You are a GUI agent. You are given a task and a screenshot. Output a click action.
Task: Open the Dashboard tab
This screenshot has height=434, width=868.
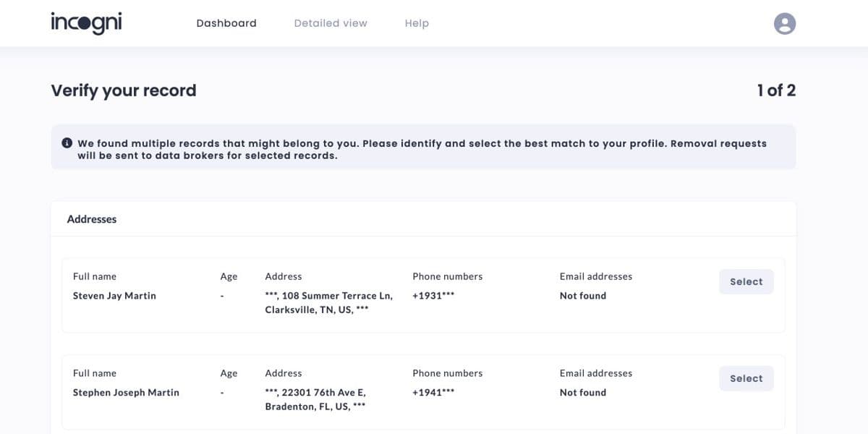pos(226,23)
